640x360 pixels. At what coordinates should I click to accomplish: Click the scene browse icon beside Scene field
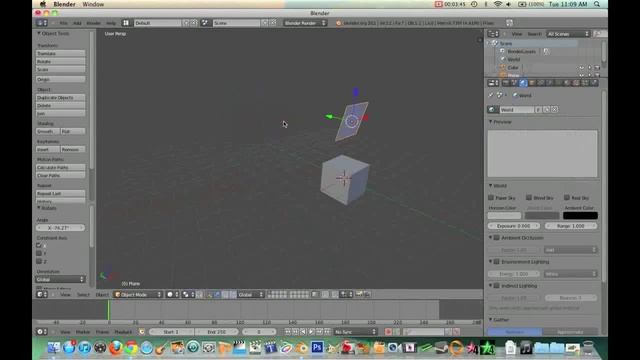[x=205, y=23]
